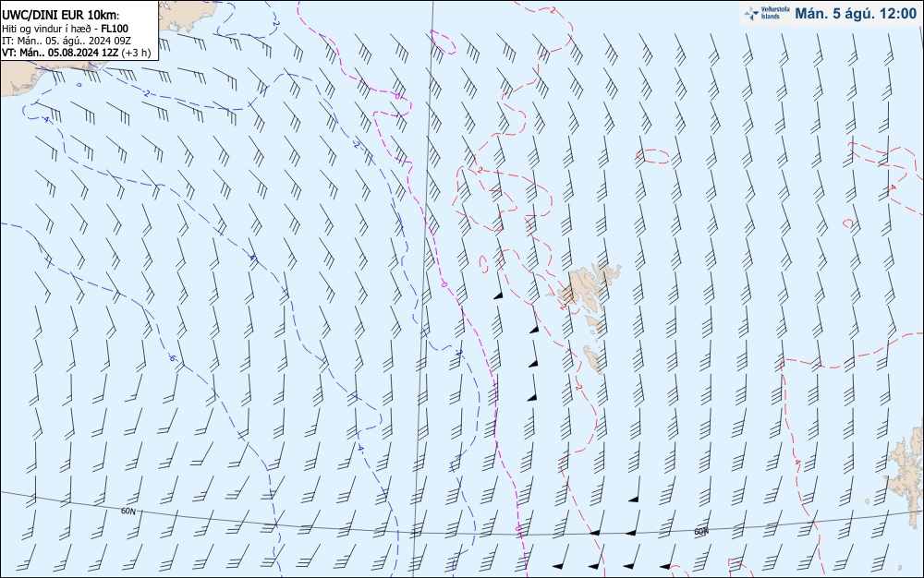Click the 'IT: Mán.. 05. ágú.. 2024 09Z' line
The image size is (924, 578).
click(67, 41)
